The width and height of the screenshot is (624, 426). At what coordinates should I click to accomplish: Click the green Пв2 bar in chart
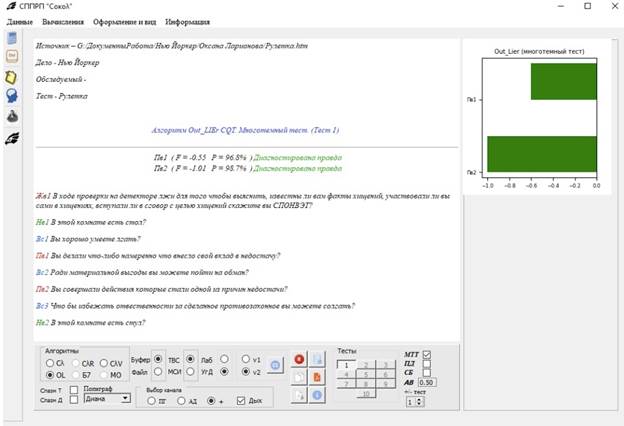coord(541,155)
